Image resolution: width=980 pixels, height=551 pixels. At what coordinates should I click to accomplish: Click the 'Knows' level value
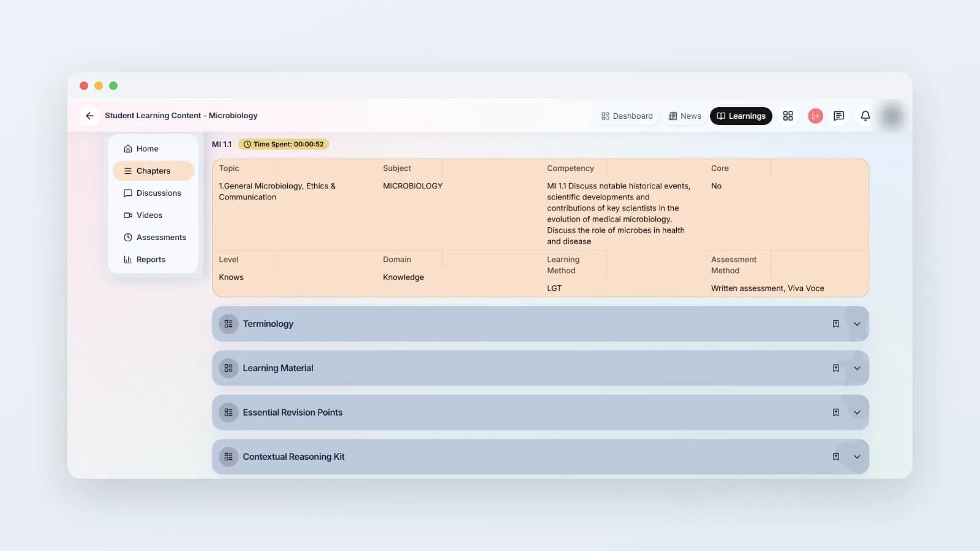[232, 277]
